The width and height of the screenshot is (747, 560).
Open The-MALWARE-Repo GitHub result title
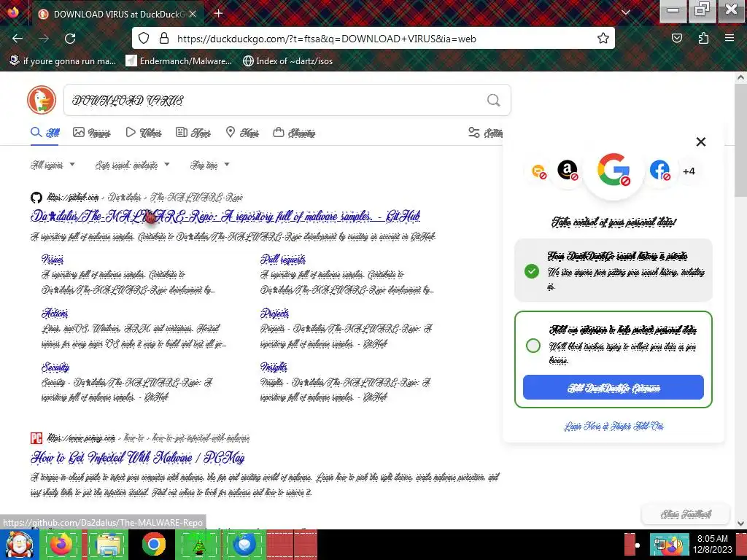pyautogui.click(x=225, y=217)
